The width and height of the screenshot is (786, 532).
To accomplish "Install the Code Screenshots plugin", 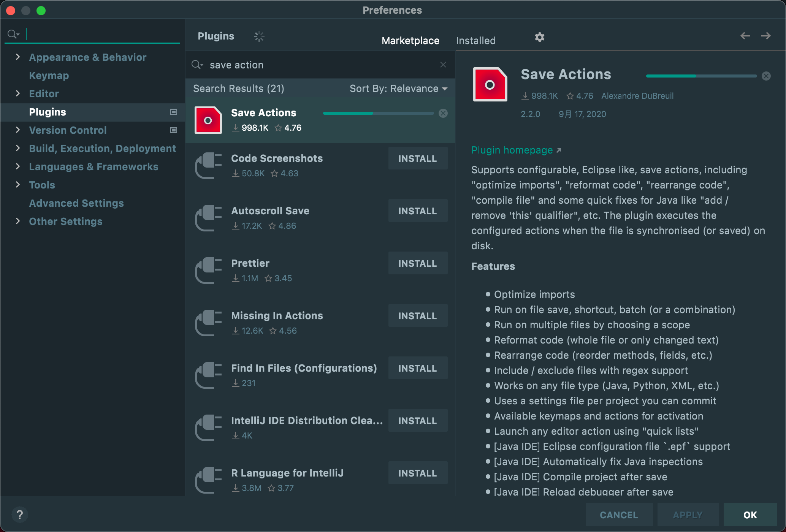I will pyautogui.click(x=417, y=158).
